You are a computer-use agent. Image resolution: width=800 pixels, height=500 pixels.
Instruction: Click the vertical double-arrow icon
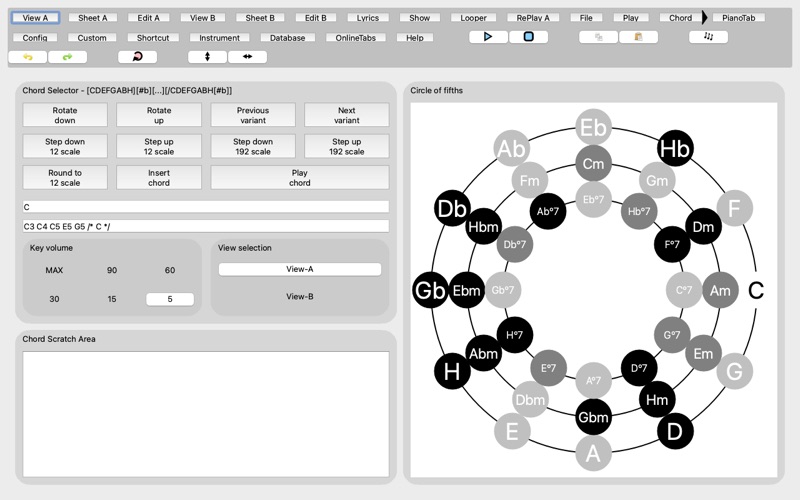point(207,57)
